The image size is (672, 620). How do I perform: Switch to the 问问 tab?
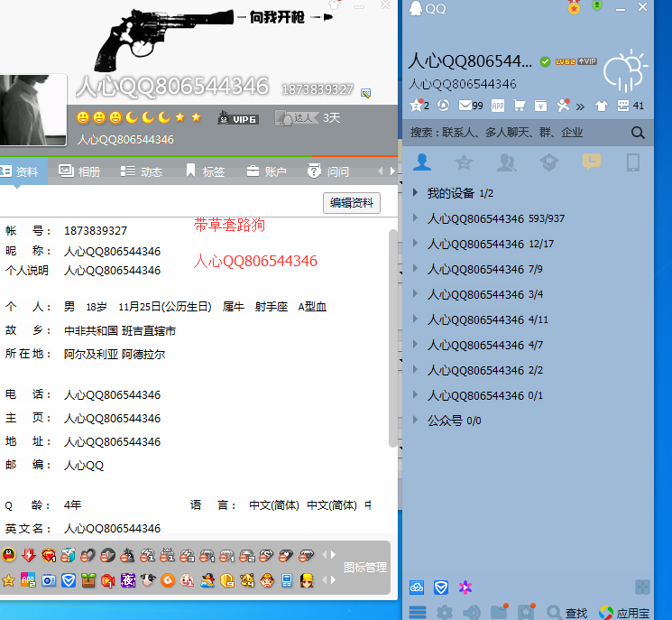(x=327, y=171)
